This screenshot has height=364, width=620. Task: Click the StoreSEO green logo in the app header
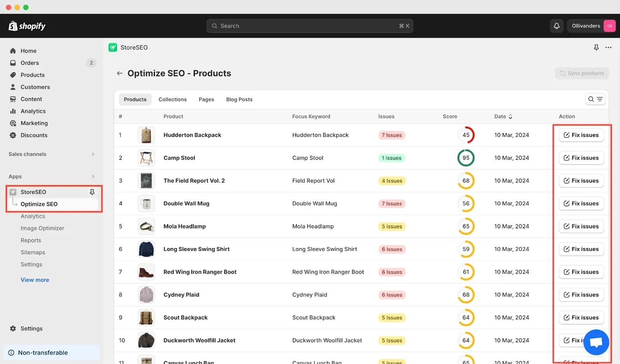[x=113, y=47]
